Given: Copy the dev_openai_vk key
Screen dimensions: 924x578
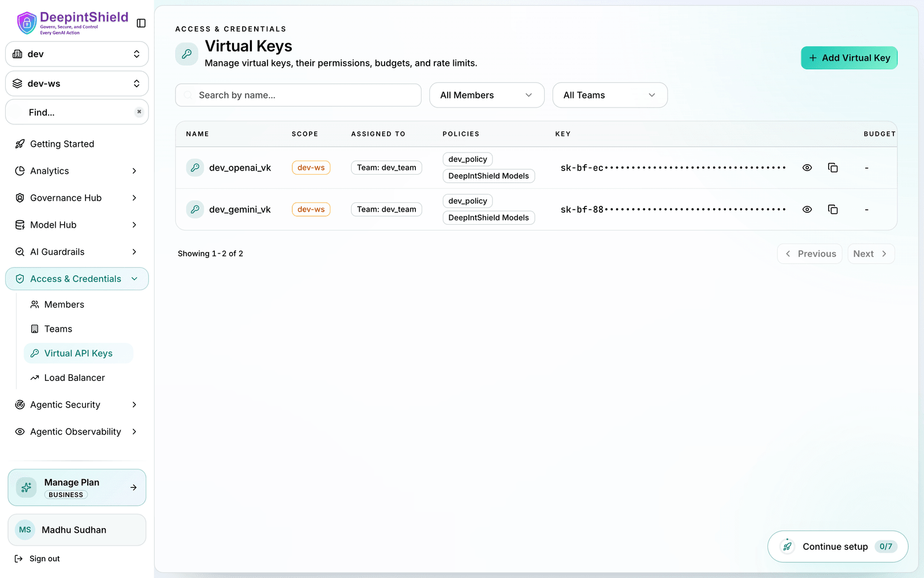Looking at the screenshot, I should [833, 168].
